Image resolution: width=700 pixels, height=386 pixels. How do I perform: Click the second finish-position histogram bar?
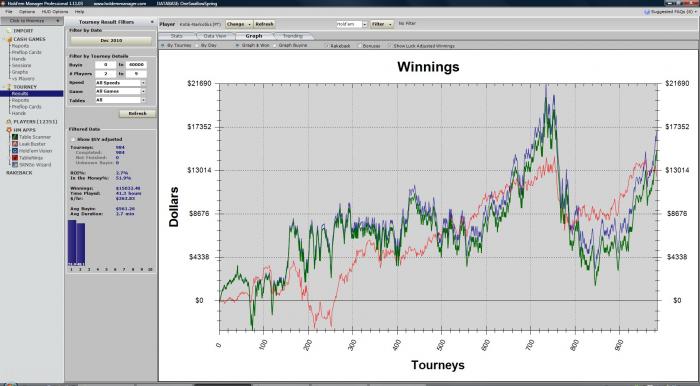[81, 245]
